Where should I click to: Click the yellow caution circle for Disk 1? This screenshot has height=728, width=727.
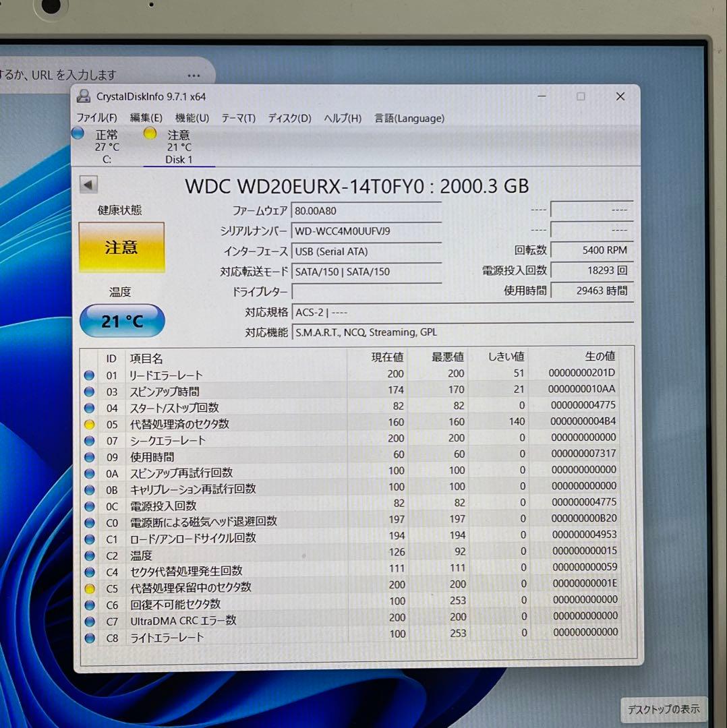pyautogui.click(x=150, y=133)
